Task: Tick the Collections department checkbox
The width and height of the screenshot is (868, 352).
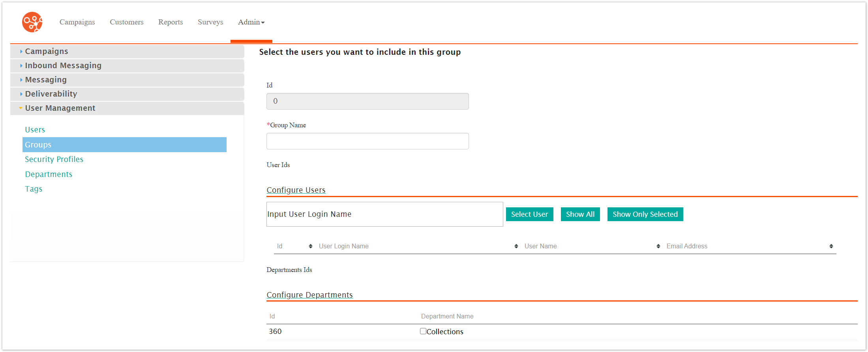Action: click(423, 332)
